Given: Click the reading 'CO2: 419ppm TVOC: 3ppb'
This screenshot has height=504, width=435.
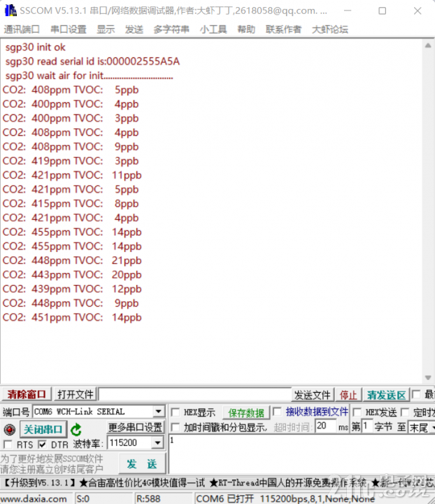Looking at the screenshot, I should pyautogui.click(x=71, y=161).
